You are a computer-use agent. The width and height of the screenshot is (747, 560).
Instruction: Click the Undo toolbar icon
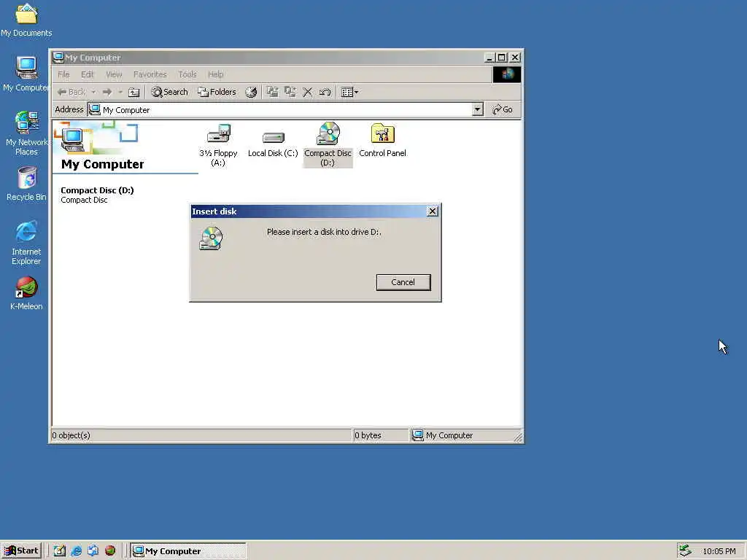pyautogui.click(x=325, y=92)
